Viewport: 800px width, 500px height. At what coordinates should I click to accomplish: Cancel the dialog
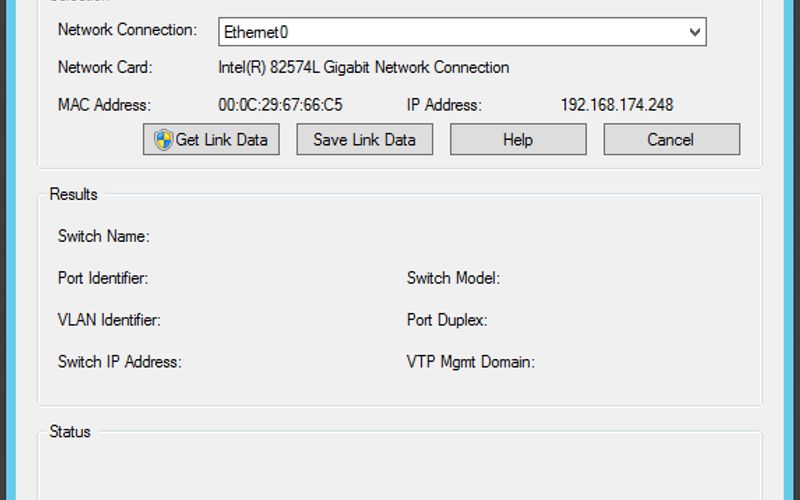671,140
